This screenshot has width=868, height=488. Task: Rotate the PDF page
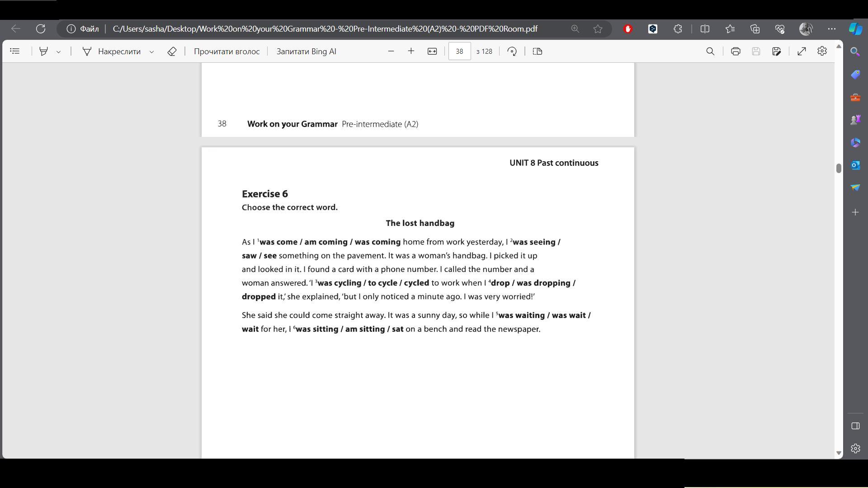(512, 52)
